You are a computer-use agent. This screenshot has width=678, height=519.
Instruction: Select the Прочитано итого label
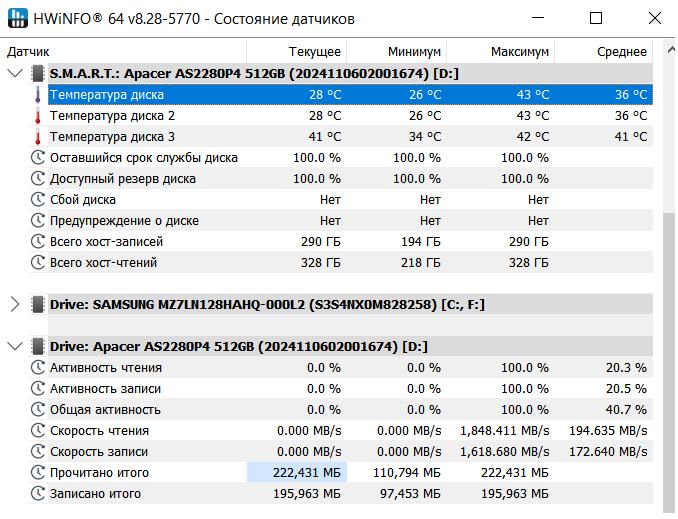(x=99, y=473)
